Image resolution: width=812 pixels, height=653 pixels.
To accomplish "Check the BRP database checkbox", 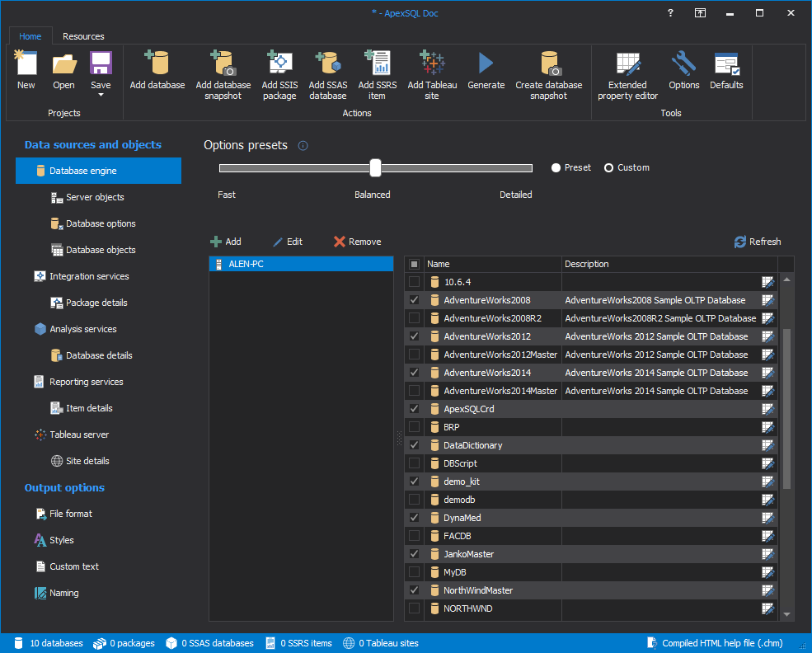I will [415, 427].
